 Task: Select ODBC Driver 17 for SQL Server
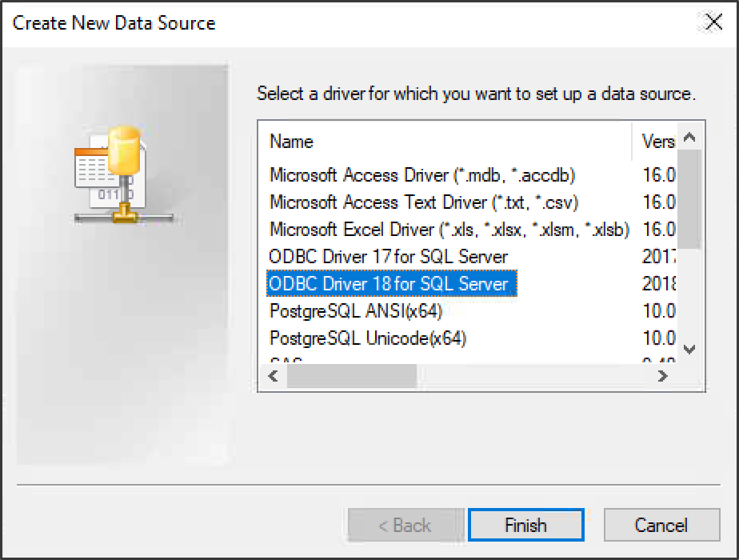389,257
